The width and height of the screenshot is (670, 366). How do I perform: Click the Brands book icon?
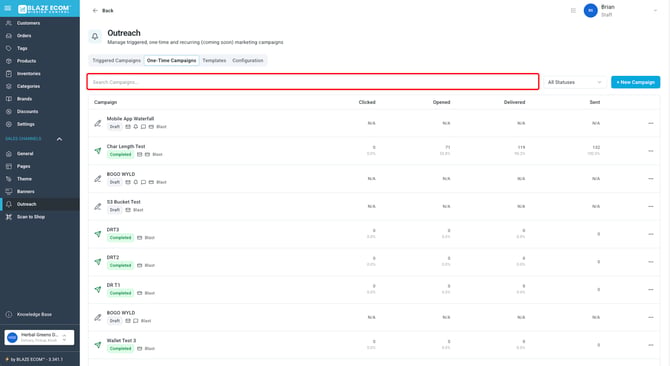9,99
